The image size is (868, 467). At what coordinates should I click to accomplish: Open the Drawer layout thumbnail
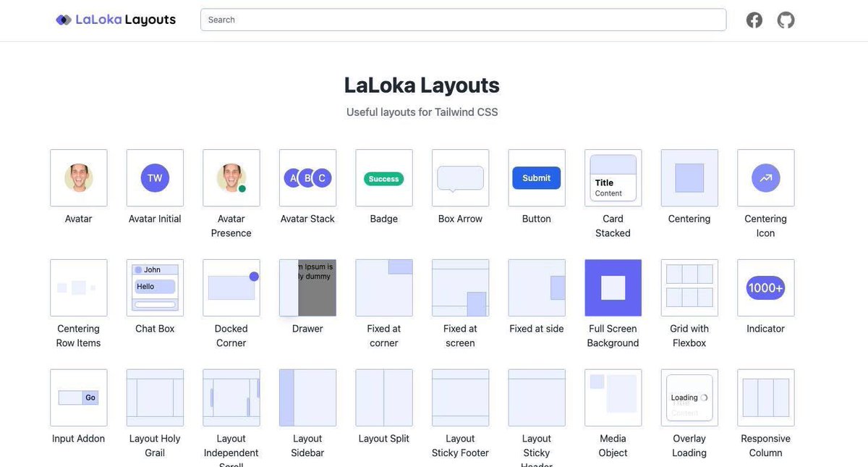click(x=307, y=288)
